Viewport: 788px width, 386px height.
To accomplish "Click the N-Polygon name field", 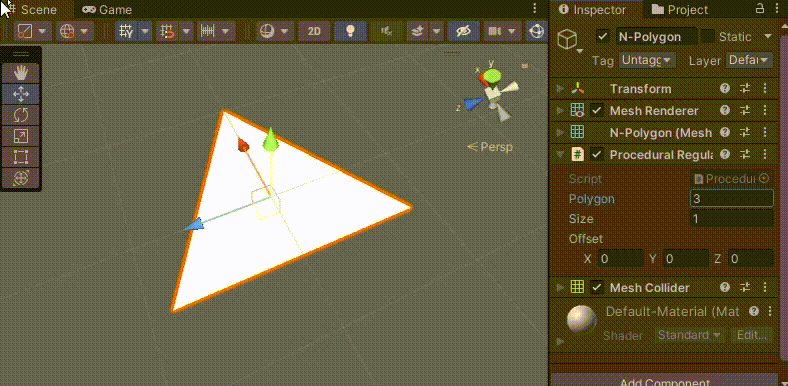I will coord(657,37).
